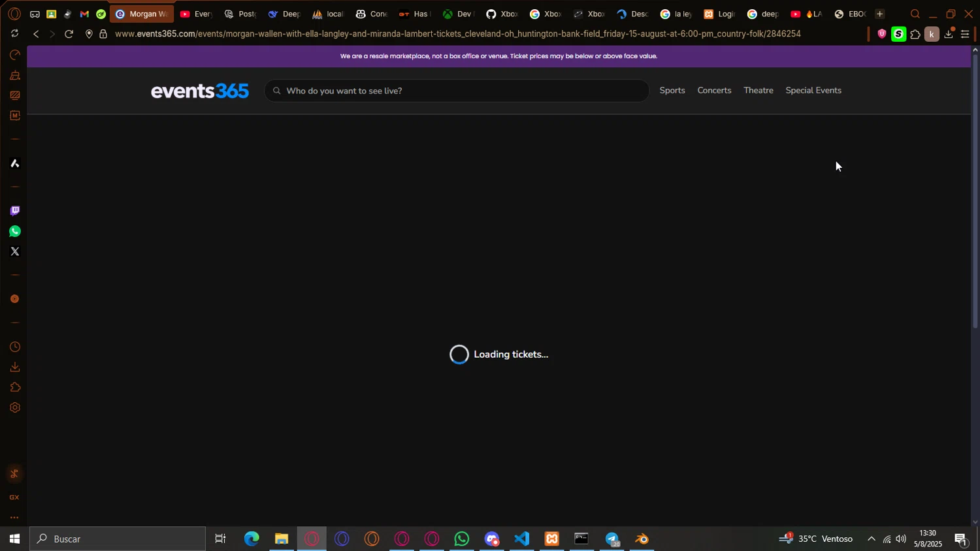Open Settings gear in the sidebar
The height and width of the screenshot is (551, 980).
click(14, 407)
